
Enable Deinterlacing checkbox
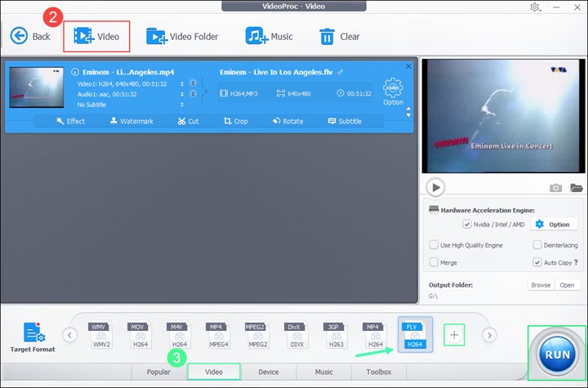tap(537, 245)
